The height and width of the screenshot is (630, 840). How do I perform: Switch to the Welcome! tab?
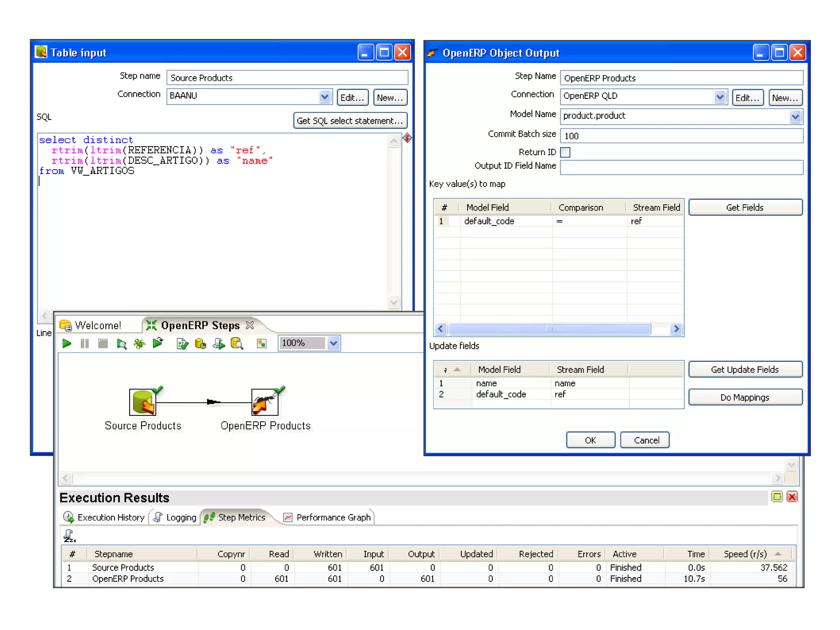(x=97, y=325)
